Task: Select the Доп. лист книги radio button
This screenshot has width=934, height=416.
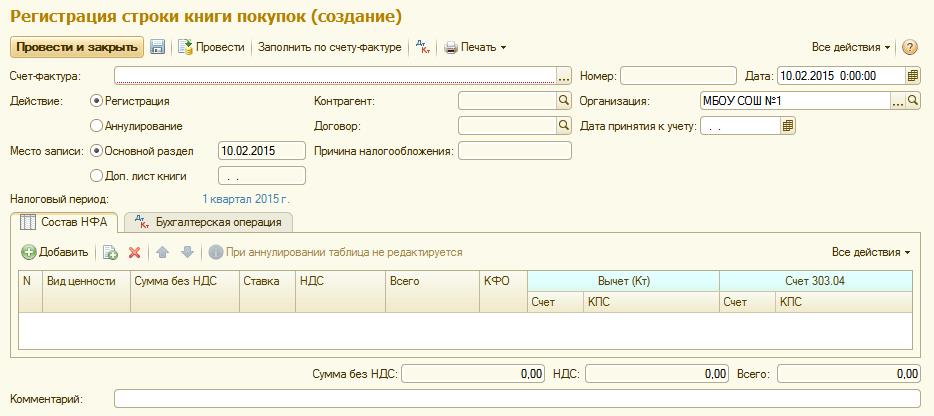Action: click(95, 176)
